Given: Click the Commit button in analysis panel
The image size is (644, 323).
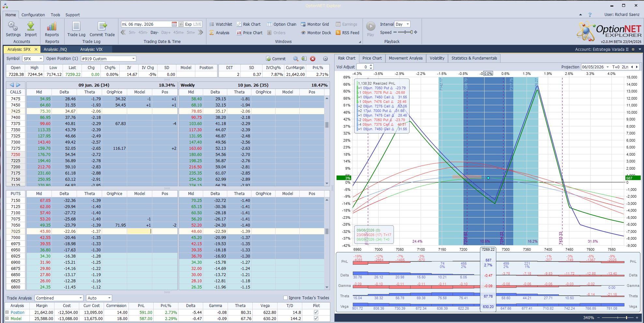Looking at the screenshot, I should tap(276, 59).
